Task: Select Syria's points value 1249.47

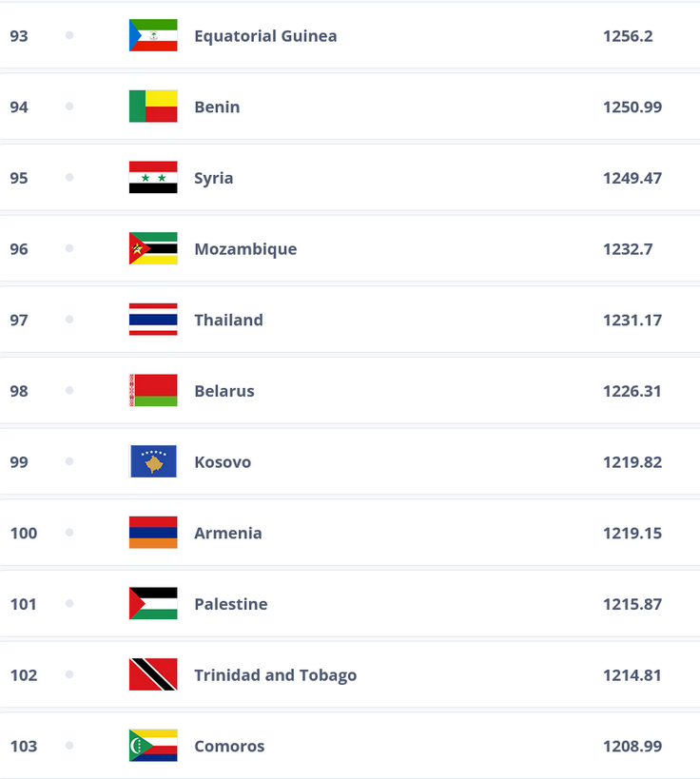Action: pos(632,179)
